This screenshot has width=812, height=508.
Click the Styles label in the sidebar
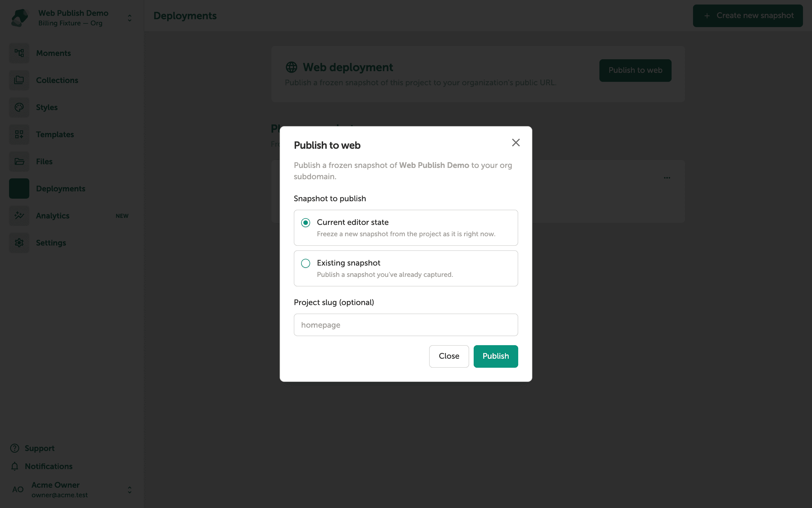47,108
